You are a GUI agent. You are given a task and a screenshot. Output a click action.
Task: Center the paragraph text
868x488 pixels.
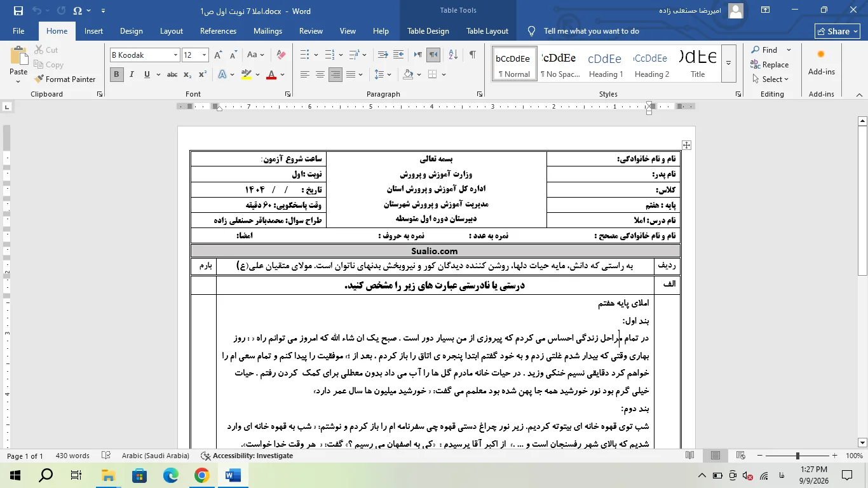tap(320, 74)
